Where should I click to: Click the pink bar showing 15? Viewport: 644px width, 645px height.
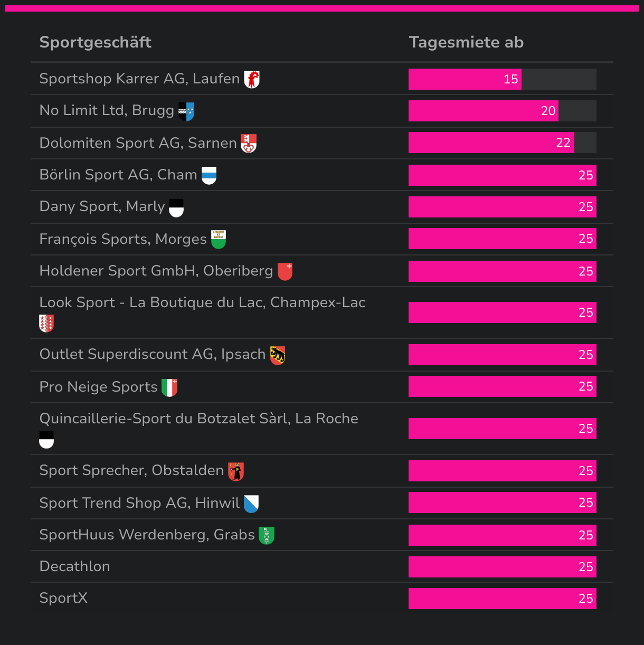click(465, 79)
